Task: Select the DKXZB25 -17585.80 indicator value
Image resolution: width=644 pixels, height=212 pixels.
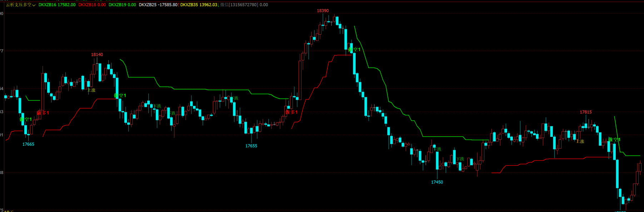Action: tap(158, 5)
